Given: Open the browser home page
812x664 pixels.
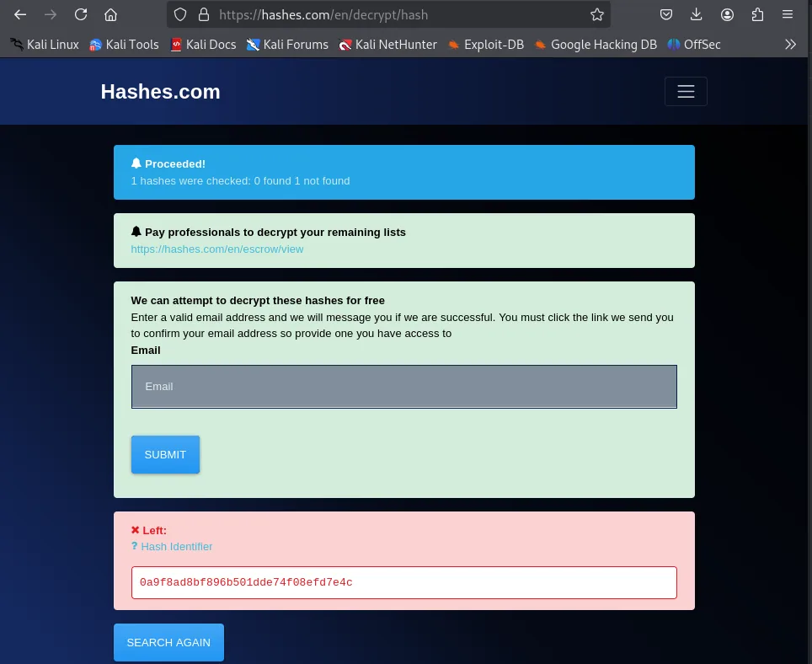Looking at the screenshot, I should point(111,14).
